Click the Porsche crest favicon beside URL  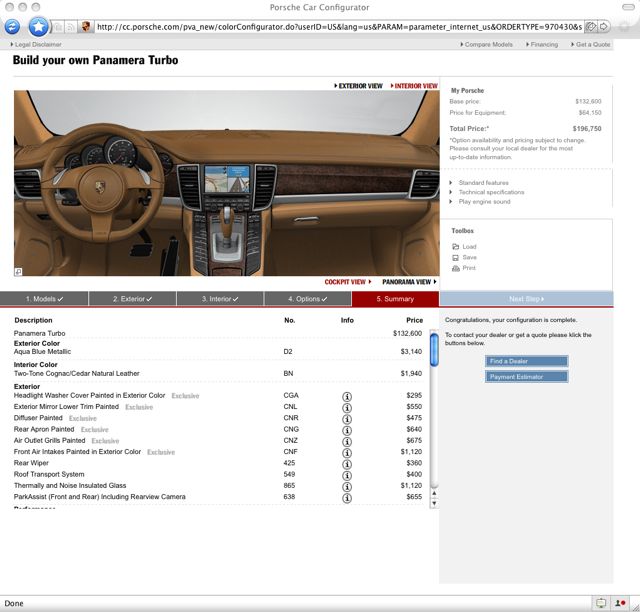tap(86, 27)
